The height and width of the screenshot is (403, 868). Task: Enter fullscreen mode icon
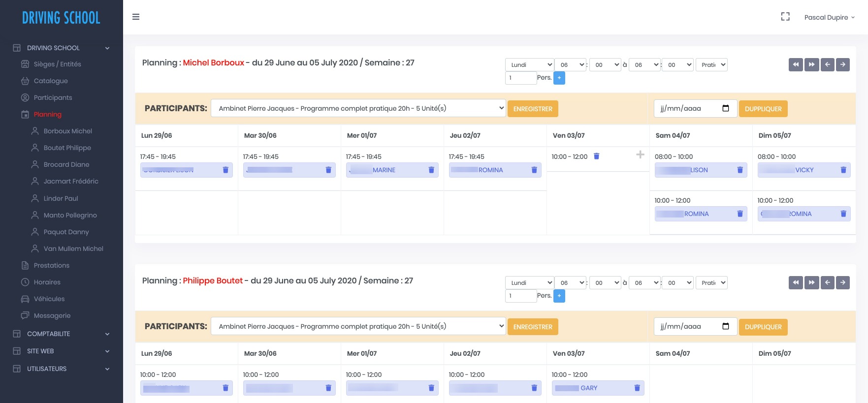tap(785, 17)
